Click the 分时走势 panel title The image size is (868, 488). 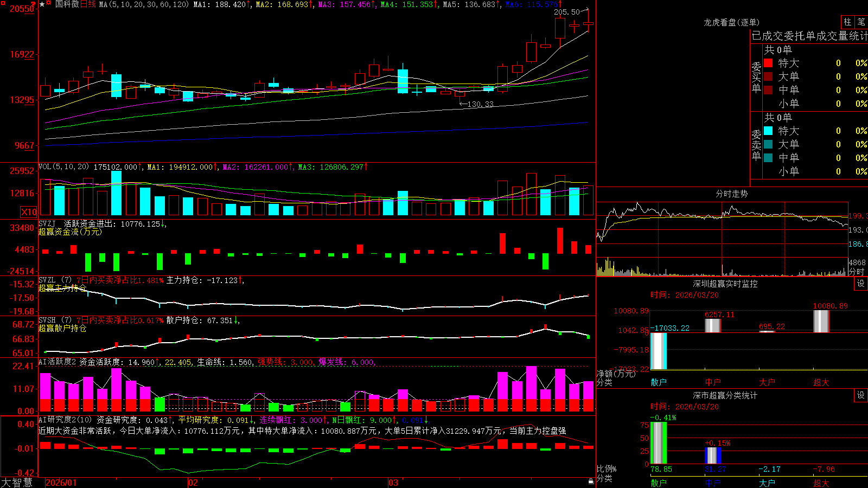tap(732, 194)
